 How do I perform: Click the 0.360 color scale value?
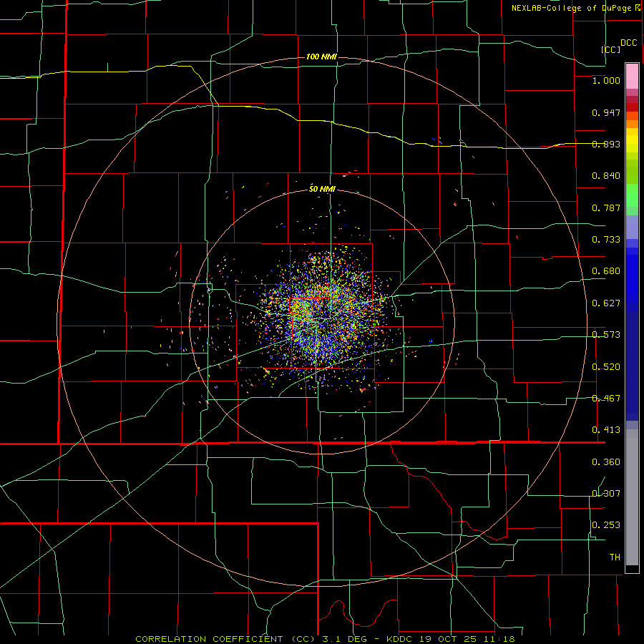[x=606, y=462]
